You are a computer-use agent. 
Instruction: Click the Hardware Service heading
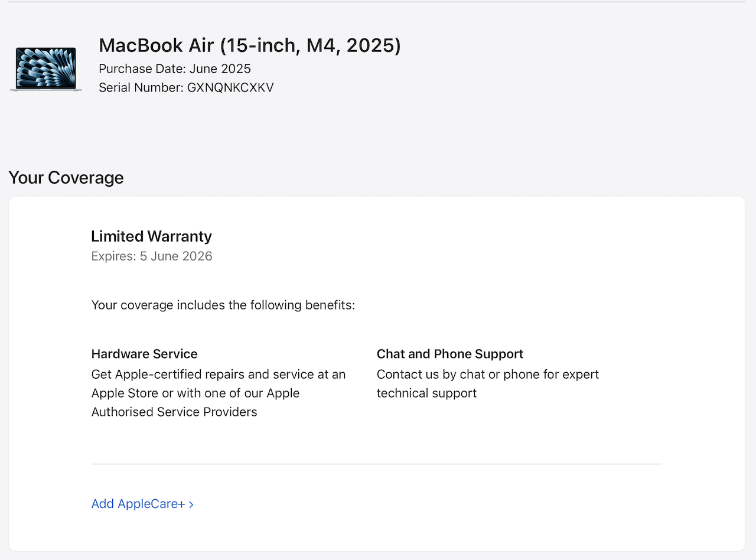click(x=145, y=354)
